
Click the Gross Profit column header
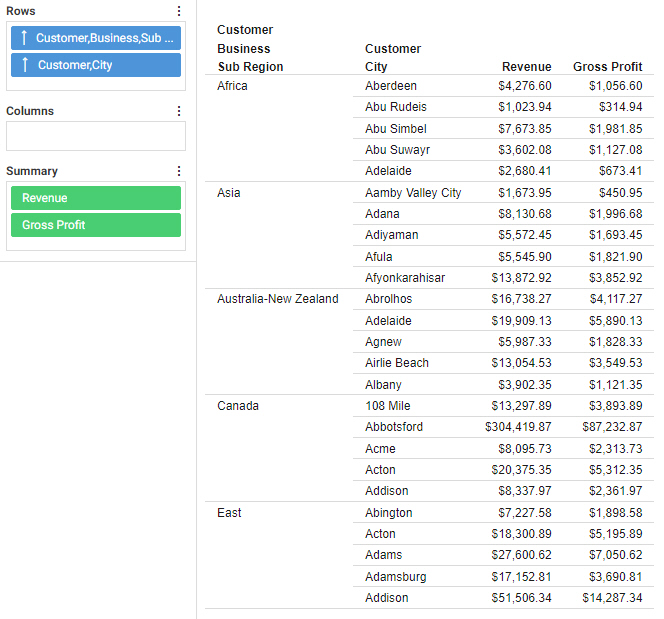[607, 67]
